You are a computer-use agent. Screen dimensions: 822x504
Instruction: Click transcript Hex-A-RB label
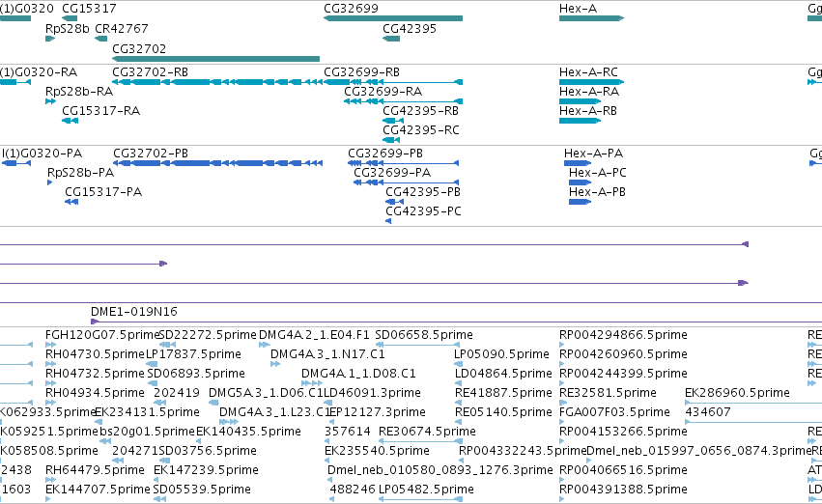coord(587,111)
